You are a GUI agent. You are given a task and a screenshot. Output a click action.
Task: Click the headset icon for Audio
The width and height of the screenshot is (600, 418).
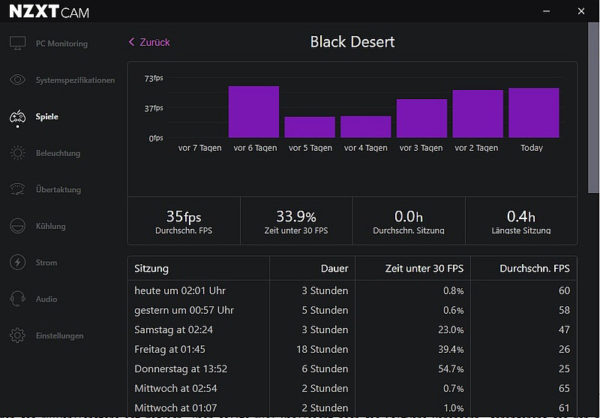[x=18, y=299]
